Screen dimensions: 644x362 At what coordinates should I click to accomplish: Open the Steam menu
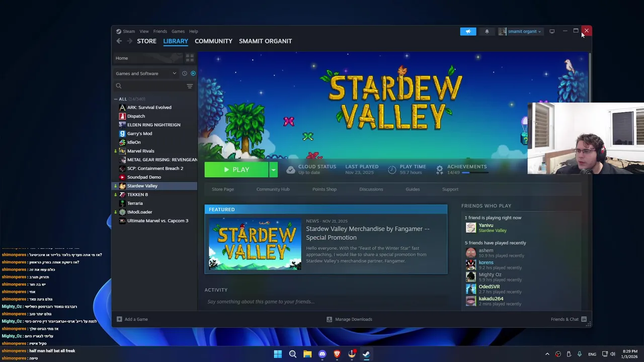click(x=129, y=31)
